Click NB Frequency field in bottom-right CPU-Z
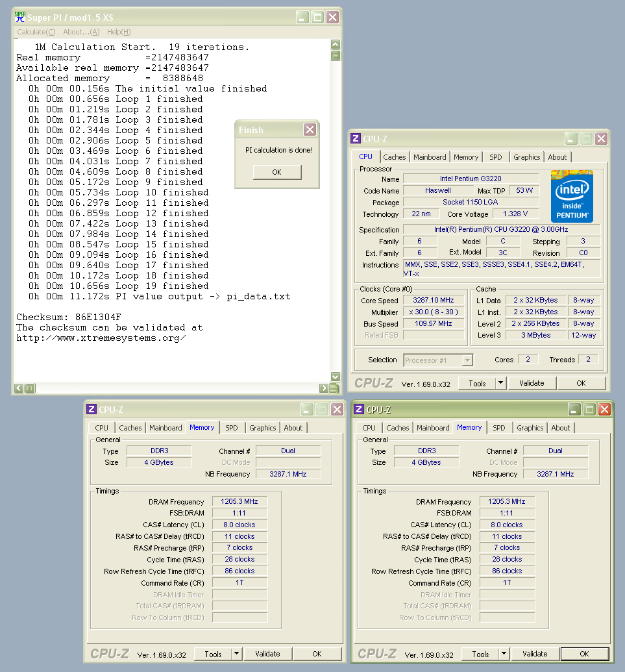Viewport: 625px width, 672px height. [555, 474]
